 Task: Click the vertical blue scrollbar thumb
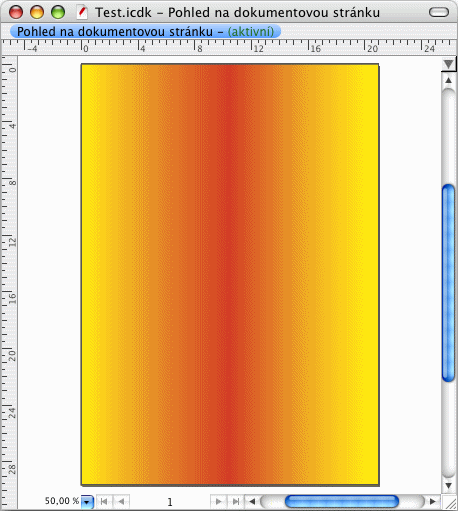(449, 283)
